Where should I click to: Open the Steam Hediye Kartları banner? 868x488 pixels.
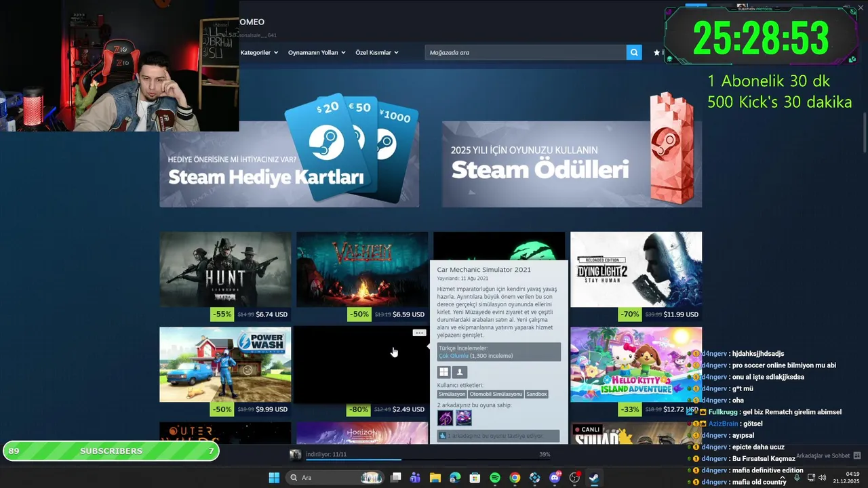click(289, 164)
